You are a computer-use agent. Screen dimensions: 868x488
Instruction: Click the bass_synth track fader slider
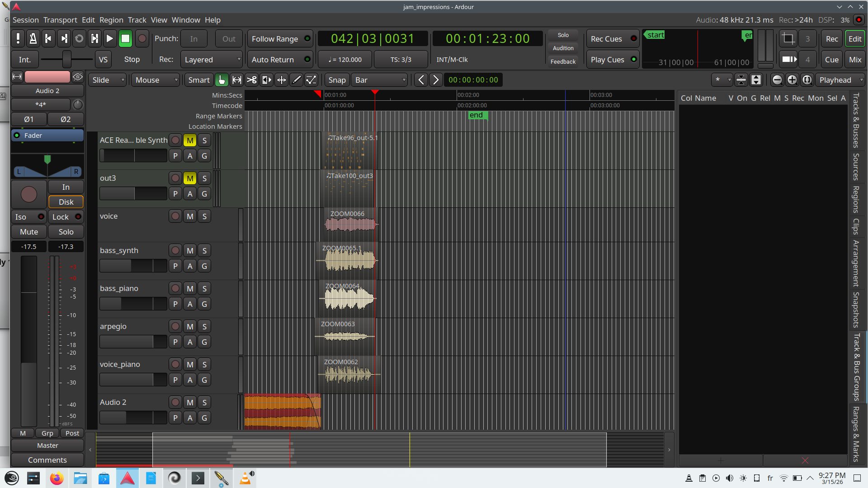(133, 266)
